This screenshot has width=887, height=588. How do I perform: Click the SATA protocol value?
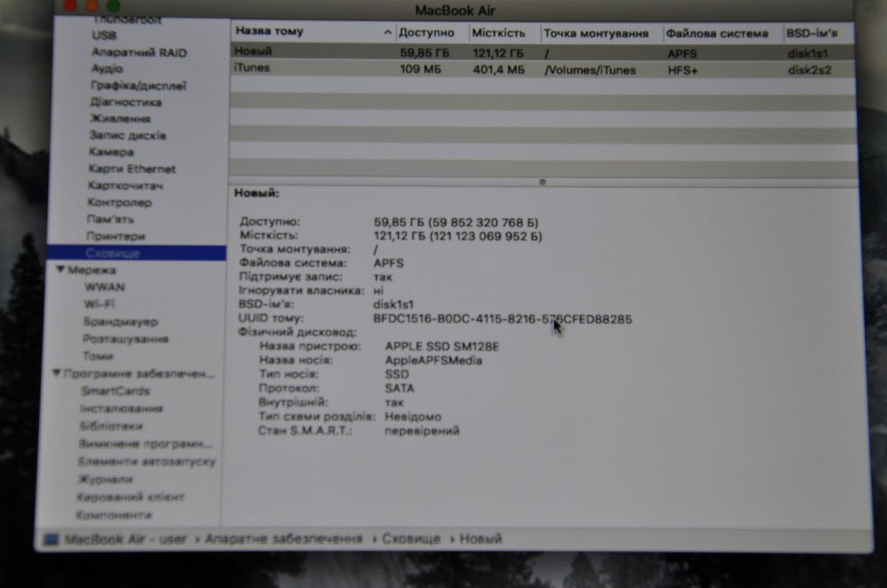[399, 388]
